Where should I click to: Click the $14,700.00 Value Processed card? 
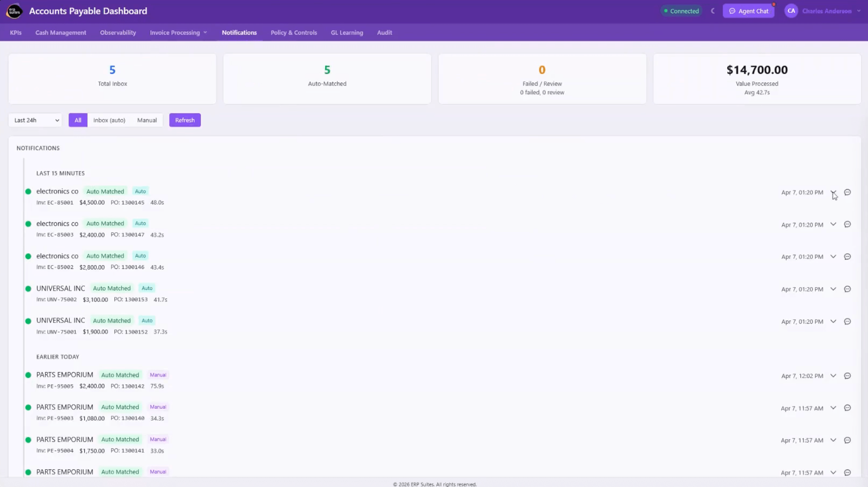[x=757, y=79]
